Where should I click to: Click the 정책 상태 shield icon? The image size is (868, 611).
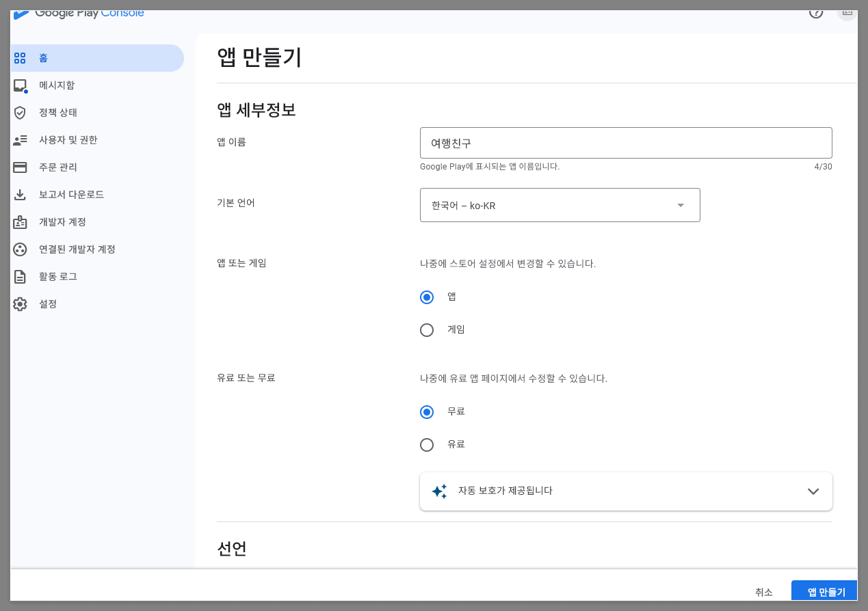pos(20,113)
